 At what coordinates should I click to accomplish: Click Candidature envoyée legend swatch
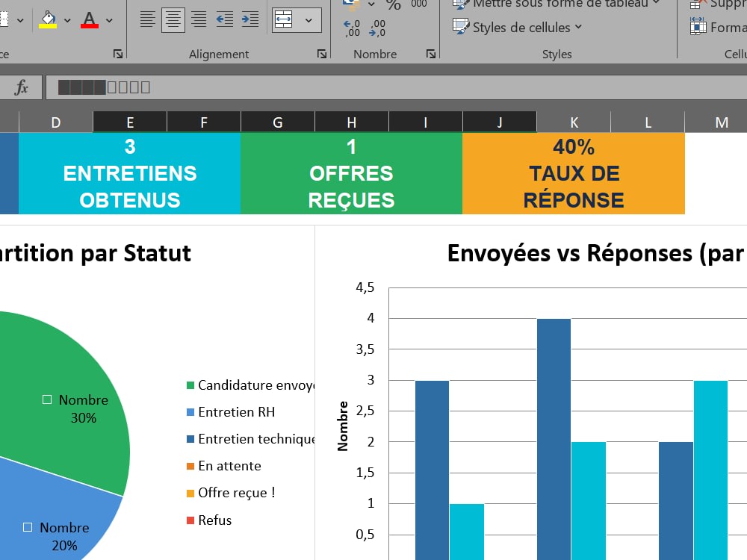point(190,385)
